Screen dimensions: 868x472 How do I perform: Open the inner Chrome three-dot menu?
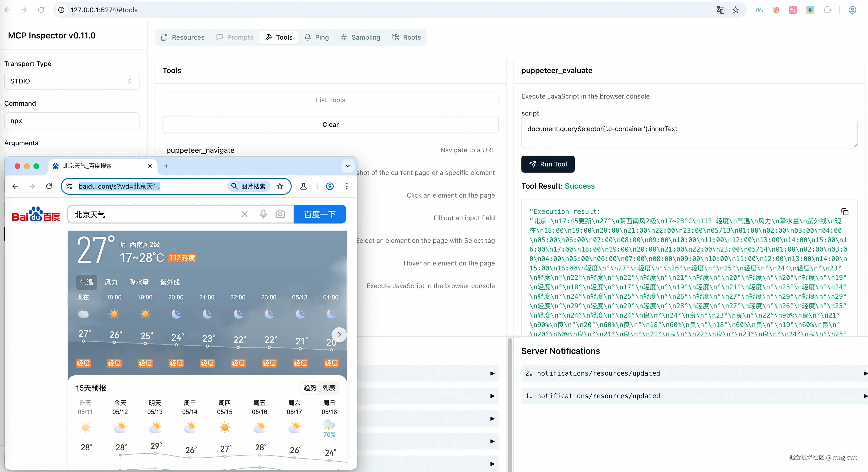[346, 186]
